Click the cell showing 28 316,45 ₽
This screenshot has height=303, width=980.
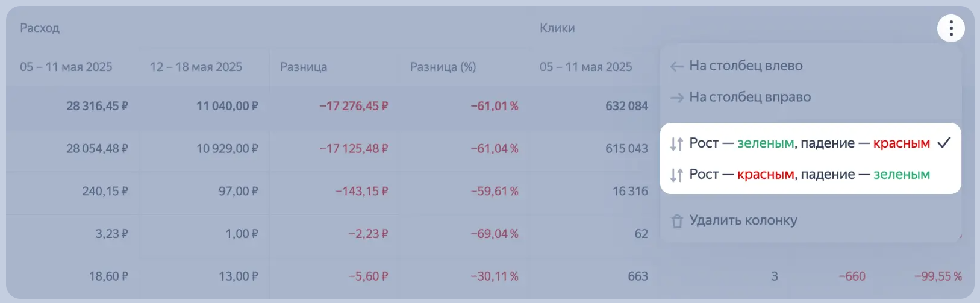pyautogui.click(x=97, y=106)
